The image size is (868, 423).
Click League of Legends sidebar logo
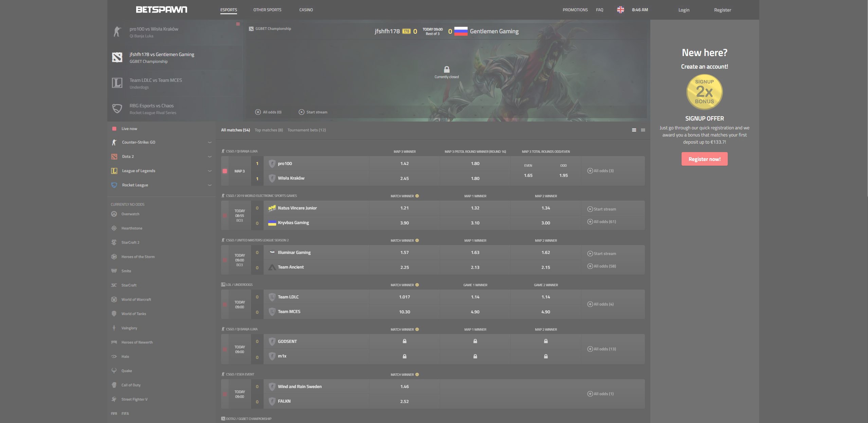coord(114,171)
